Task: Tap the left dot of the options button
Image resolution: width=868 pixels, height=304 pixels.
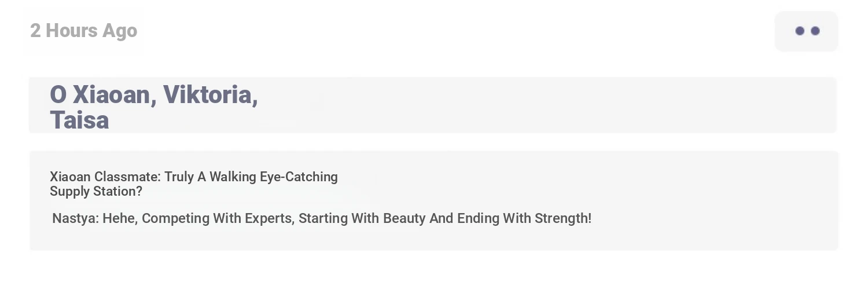Action: coord(800,31)
